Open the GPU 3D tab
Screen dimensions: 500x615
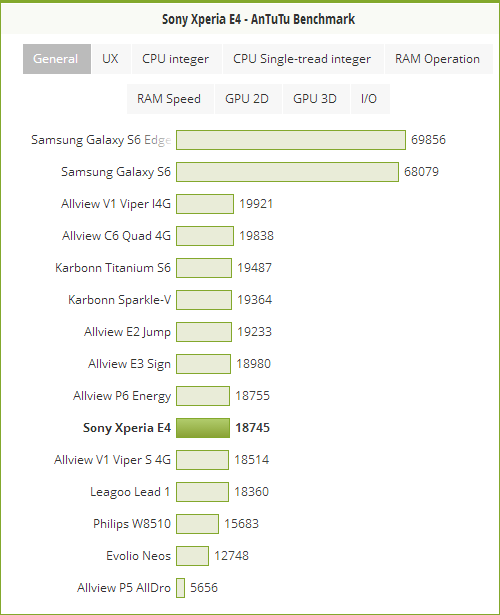tap(315, 99)
